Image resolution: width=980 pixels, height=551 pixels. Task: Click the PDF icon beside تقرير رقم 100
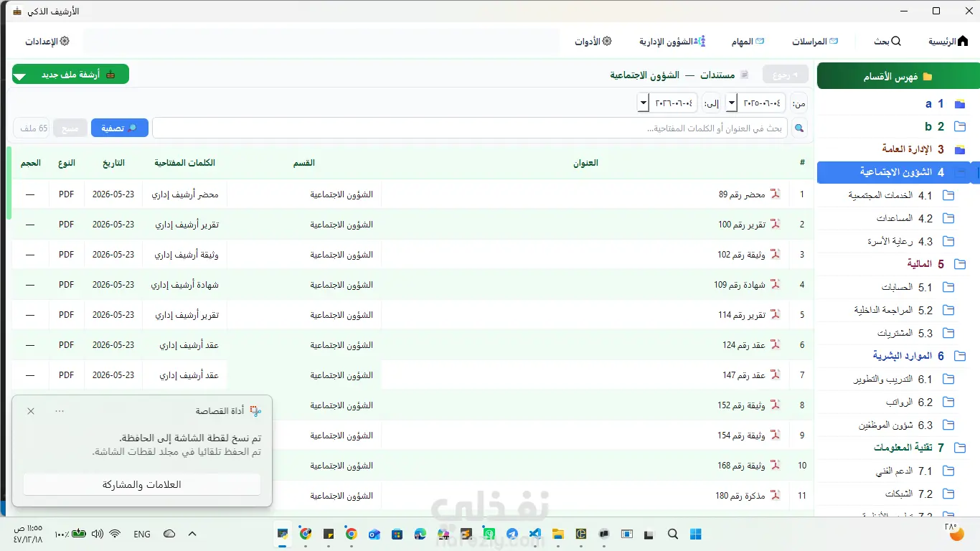coord(775,224)
